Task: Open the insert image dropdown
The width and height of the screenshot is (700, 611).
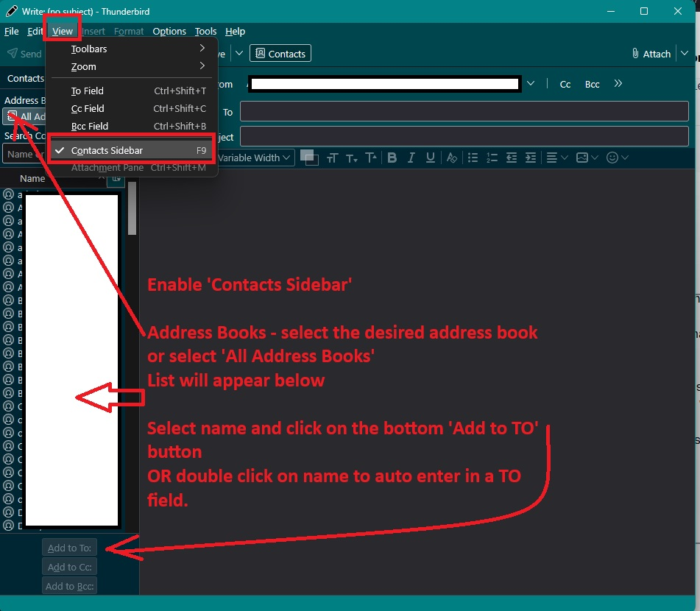Action: [587, 158]
